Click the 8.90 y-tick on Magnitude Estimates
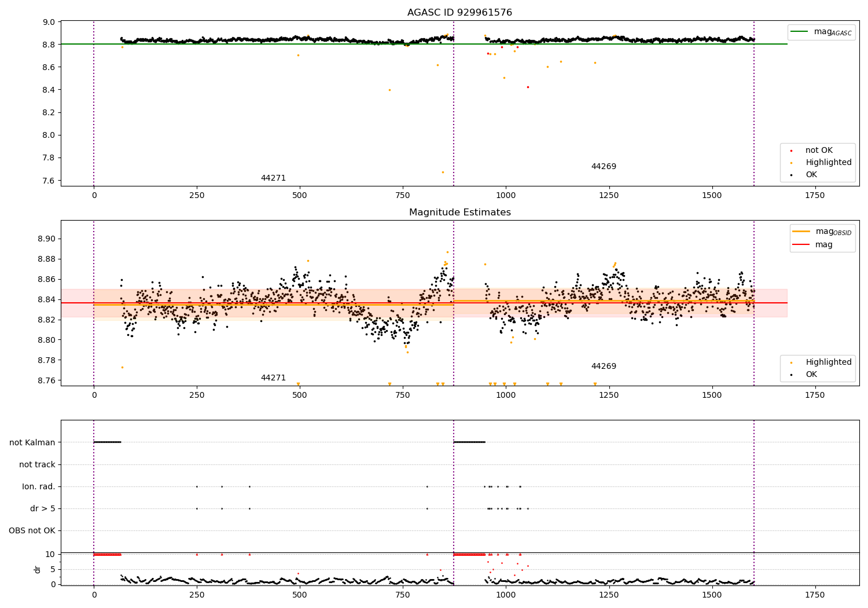868x608 pixels. tap(46, 239)
